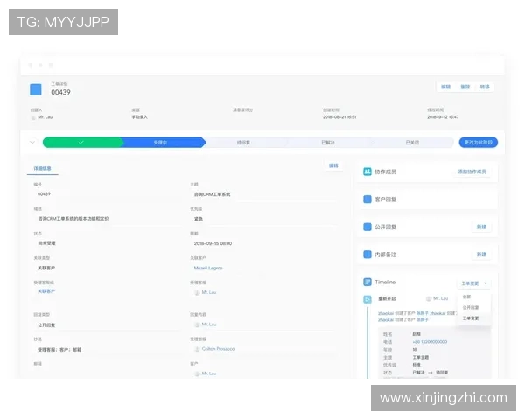The image size is (525, 420).
Task: Click 新建 in the 内部备注 panel
Action: (x=480, y=255)
